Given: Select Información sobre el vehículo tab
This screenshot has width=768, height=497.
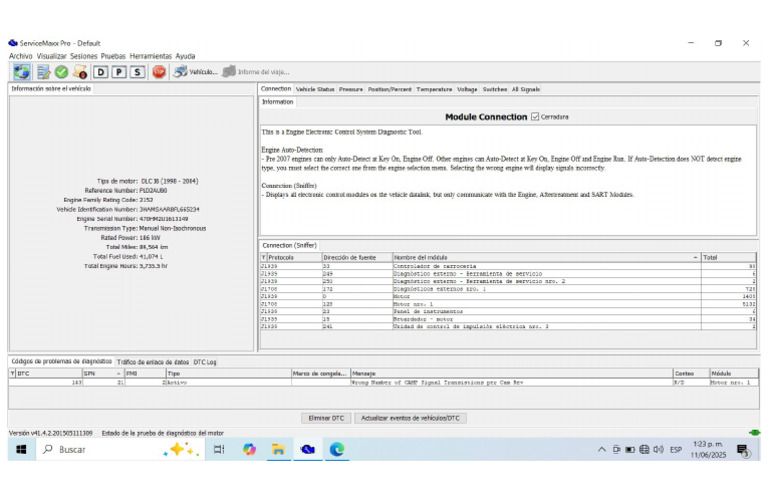Looking at the screenshot, I should pyautogui.click(x=51, y=89).
